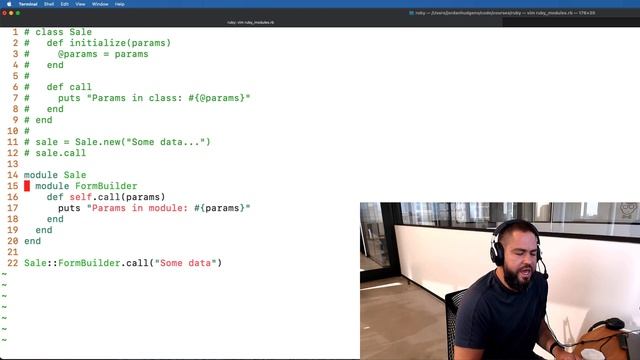The height and width of the screenshot is (360, 640).
Task: Open the Help menu
Action: (120, 4)
